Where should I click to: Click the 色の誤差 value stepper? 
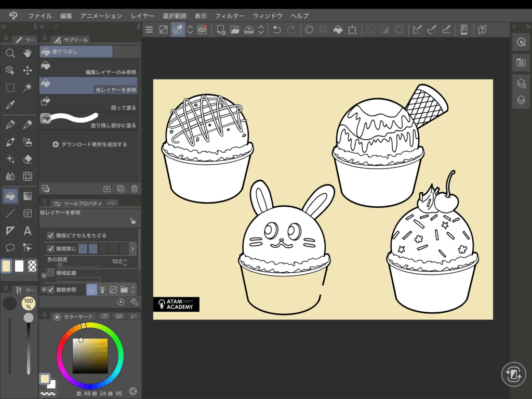(125, 262)
